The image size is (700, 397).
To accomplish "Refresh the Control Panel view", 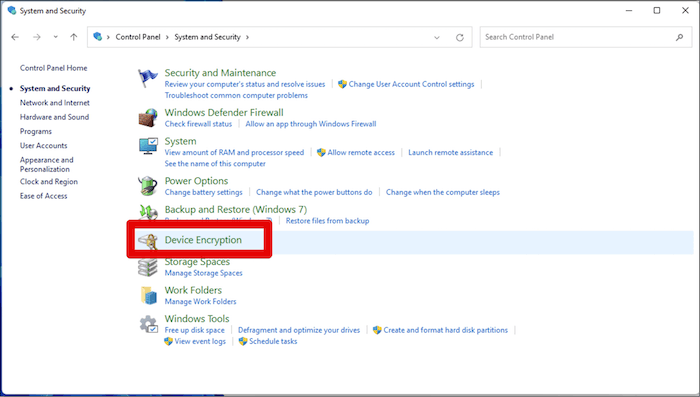I will tap(460, 38).
